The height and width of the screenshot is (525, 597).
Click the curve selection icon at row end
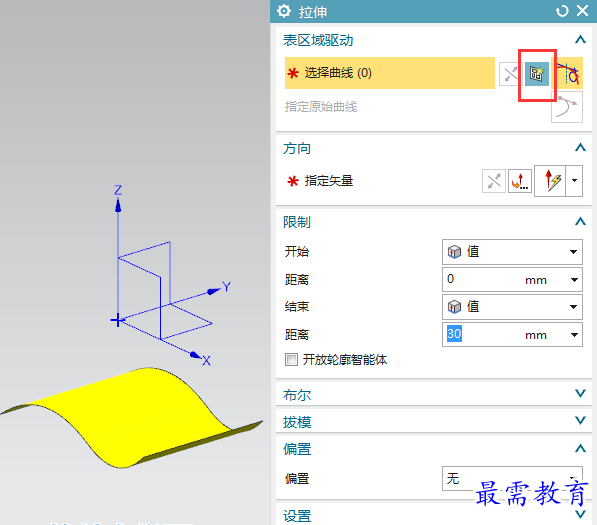tap(569, 73)
